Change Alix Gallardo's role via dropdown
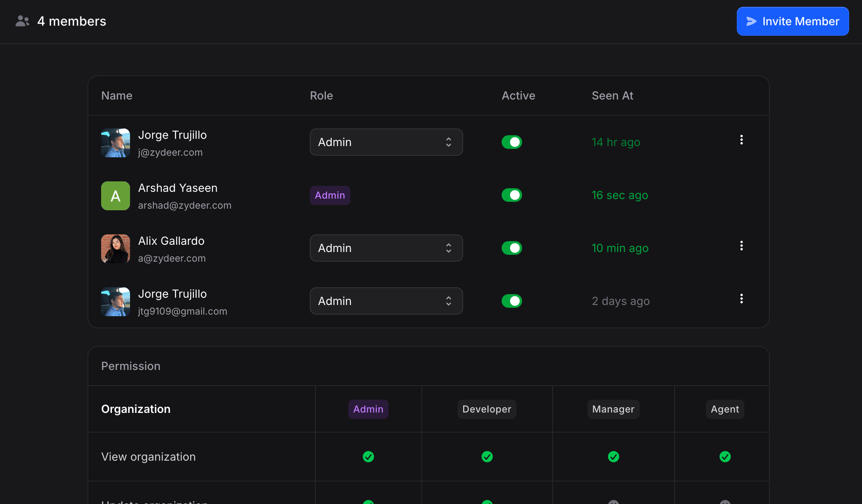The image size is (862, 504). 386,248
